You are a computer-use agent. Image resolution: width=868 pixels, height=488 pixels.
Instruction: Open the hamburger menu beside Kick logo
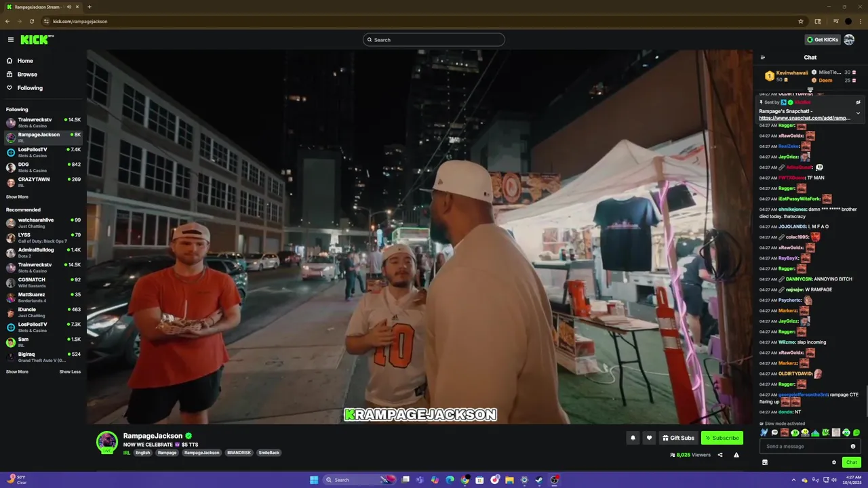click(11, 40)
